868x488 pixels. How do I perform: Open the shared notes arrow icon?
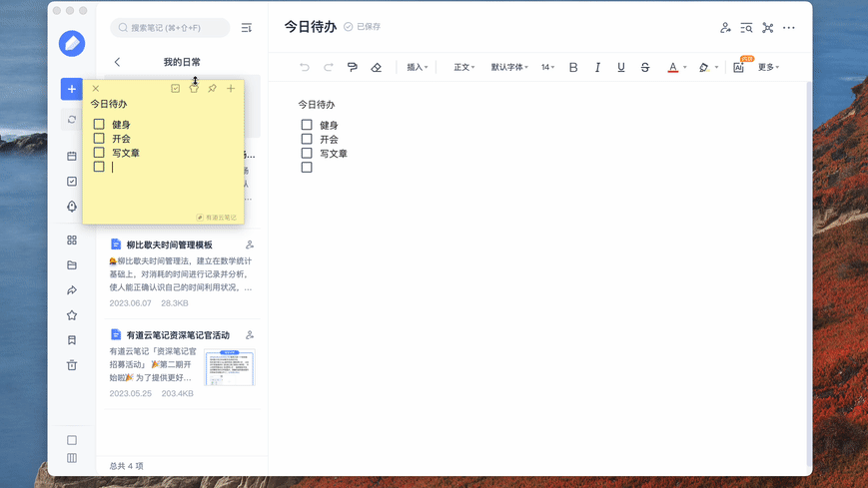pyautogui.click(x=72, y=290)
